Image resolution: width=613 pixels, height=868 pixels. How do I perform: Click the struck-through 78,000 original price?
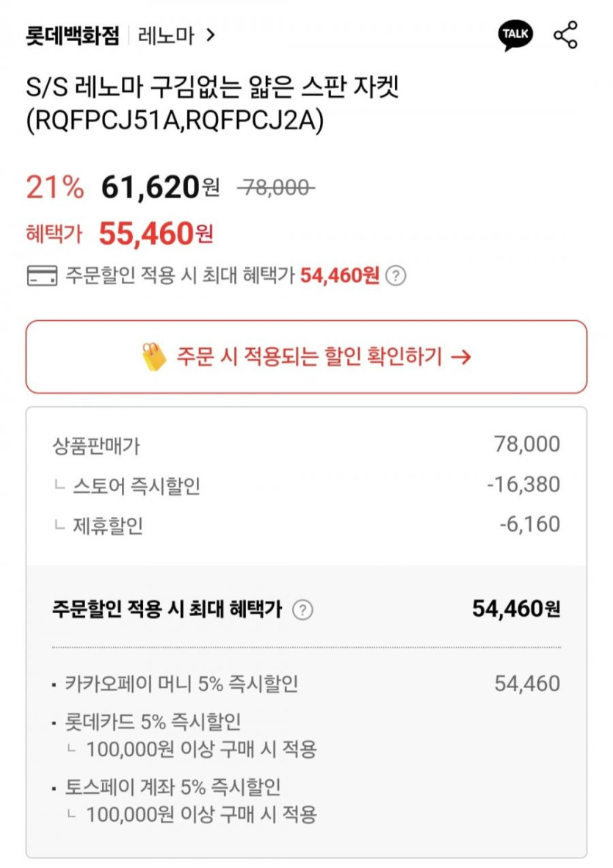(x=275, y=188)
